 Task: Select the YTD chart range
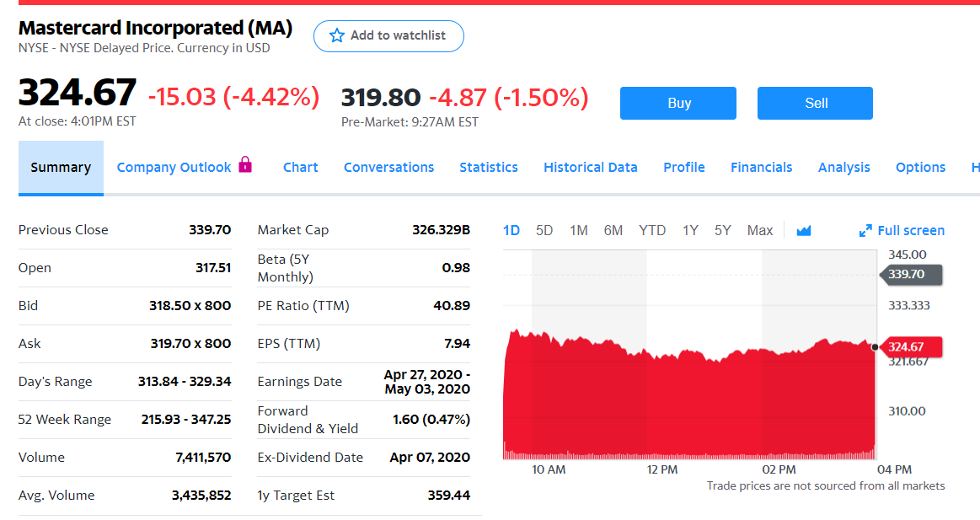pyautogui.click(x=651, y=230)
